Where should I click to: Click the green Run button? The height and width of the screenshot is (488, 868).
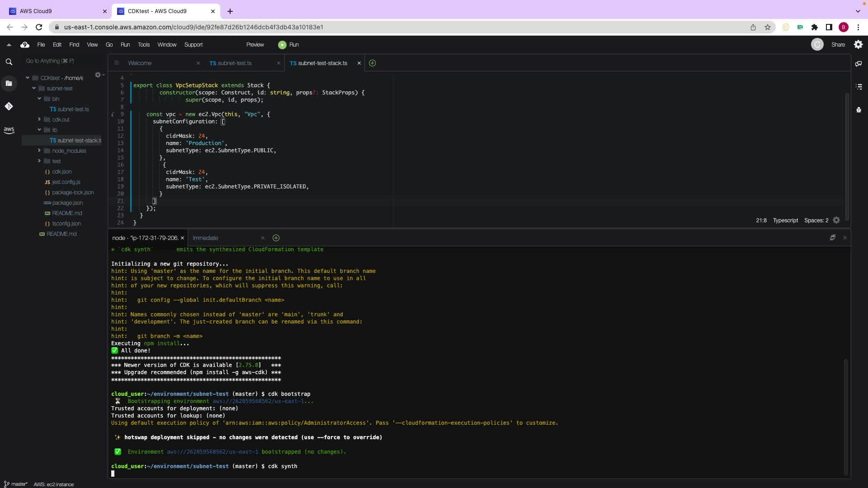[288, 45]
